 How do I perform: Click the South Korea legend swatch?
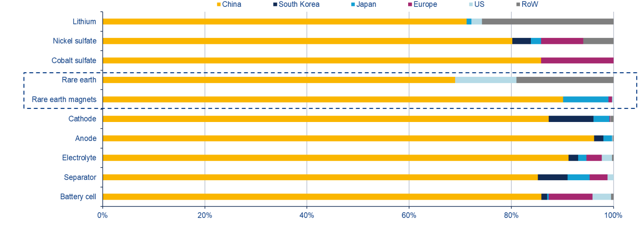point(275,5)
